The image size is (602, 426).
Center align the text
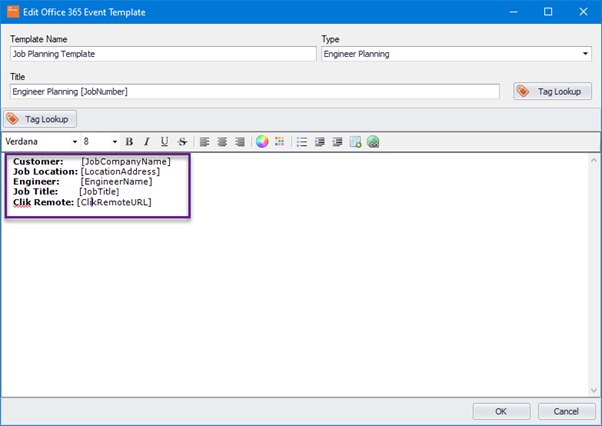coord(222,142)
